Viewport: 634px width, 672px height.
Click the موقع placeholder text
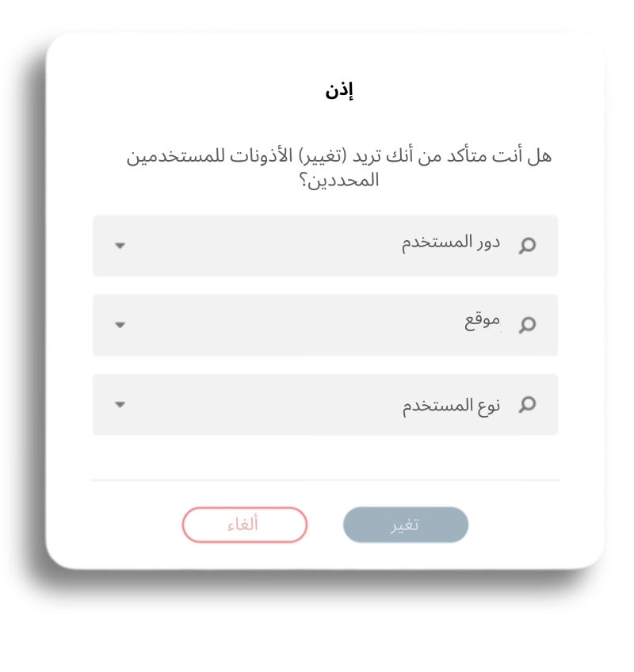point(482,322)
